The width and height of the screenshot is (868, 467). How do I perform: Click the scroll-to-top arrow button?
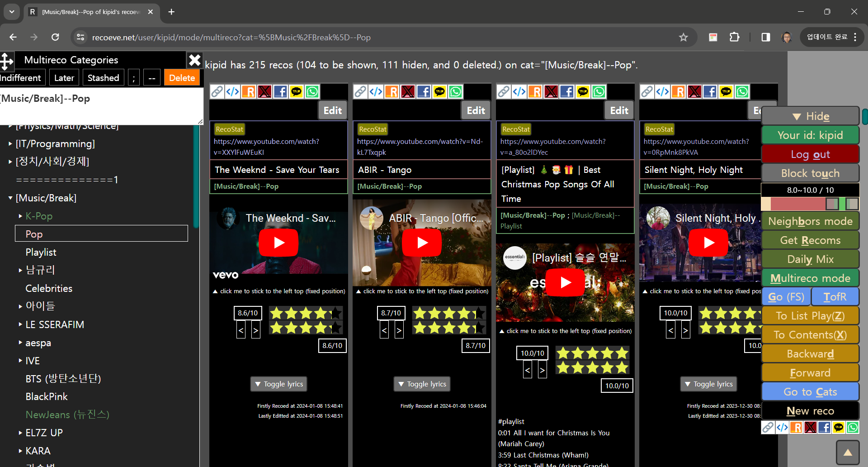click(x=848, y=453)
